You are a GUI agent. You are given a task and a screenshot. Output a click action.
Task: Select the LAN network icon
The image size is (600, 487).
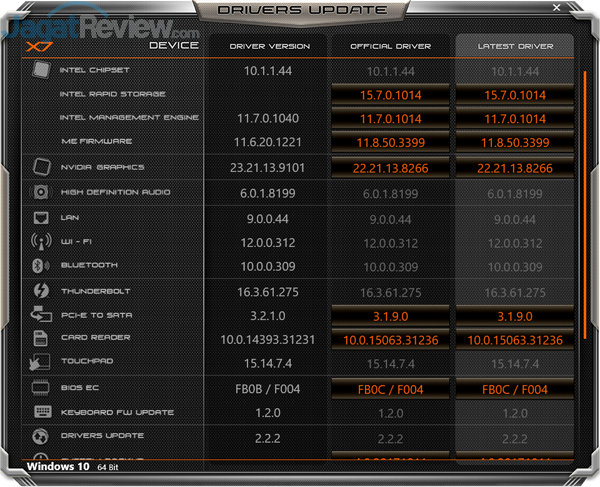pos(41,217)
